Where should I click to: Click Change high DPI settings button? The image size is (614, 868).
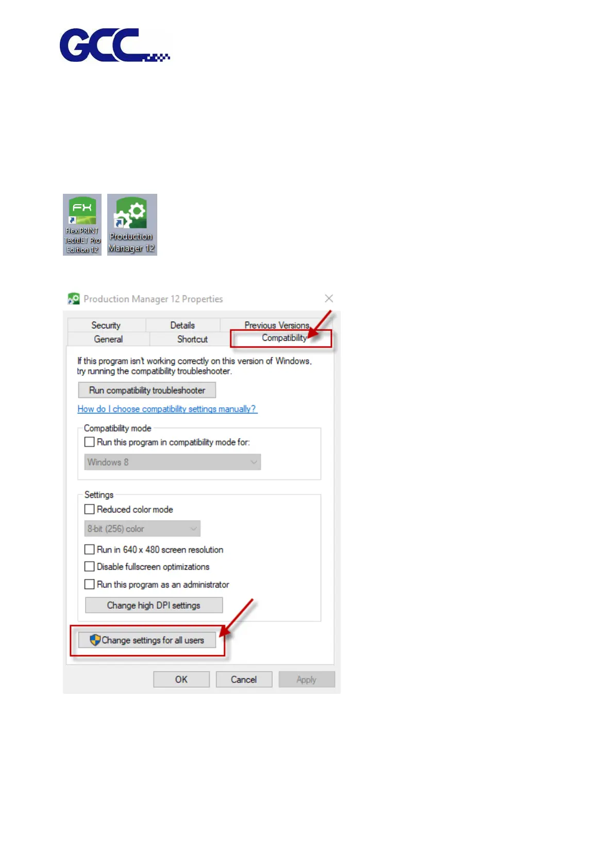coord(154,605)
